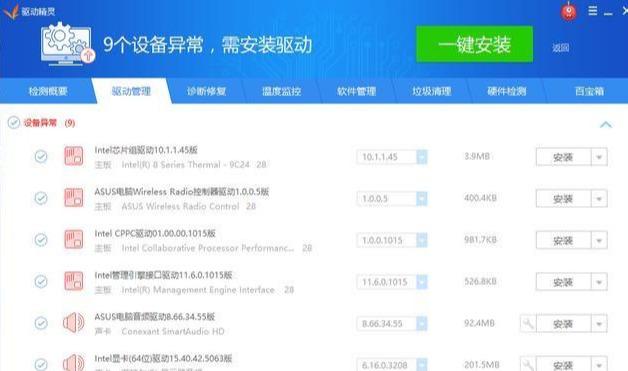This screenshot has width=628, height=371.
Task: Click 安装 for Intel显卡(64位)驱动
Action: pyautogui.click(x=564, y=364)
